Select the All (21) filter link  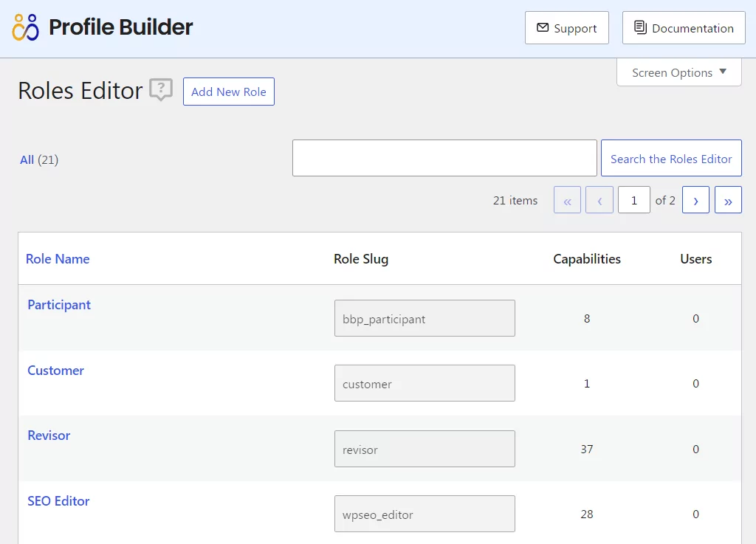click(x=39, y=159)
